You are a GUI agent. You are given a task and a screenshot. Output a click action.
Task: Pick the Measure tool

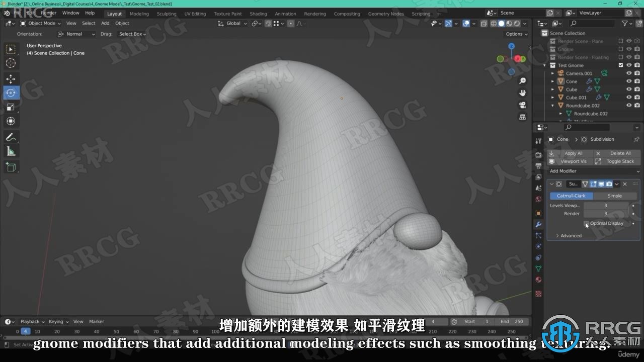11,151
